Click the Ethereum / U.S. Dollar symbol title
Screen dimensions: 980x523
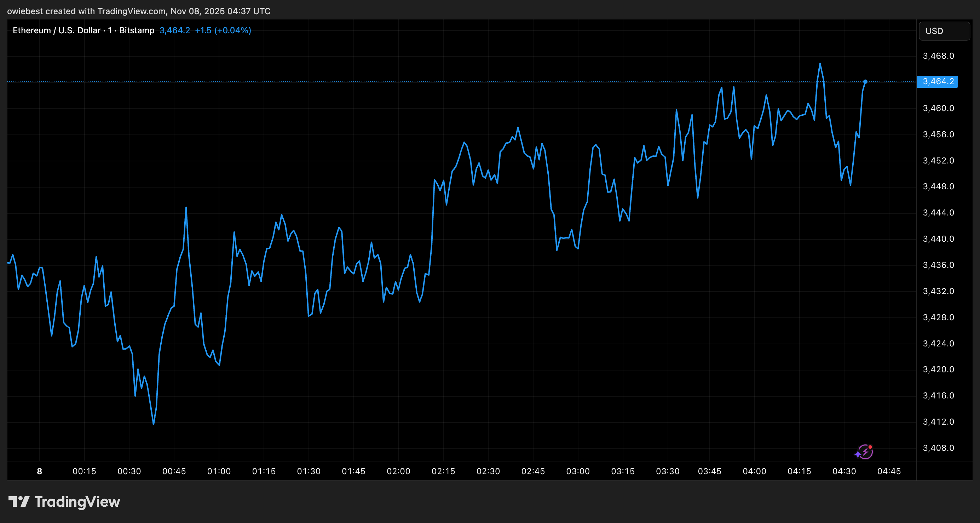click(x=56, y=30)
